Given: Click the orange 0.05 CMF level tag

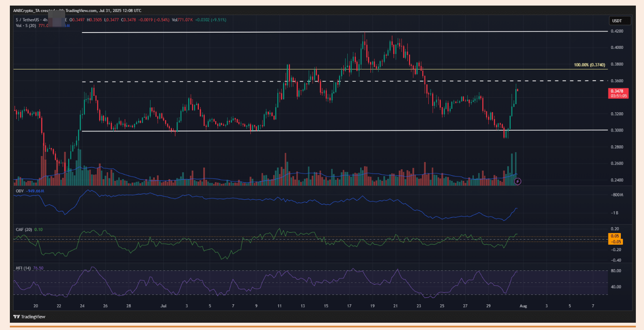Looking at the screenshot, I should [614, 236].
